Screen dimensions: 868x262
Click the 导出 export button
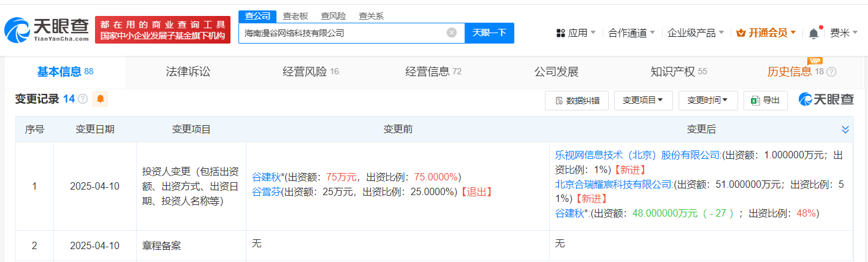pyautogui.click(x=766, y=101)
